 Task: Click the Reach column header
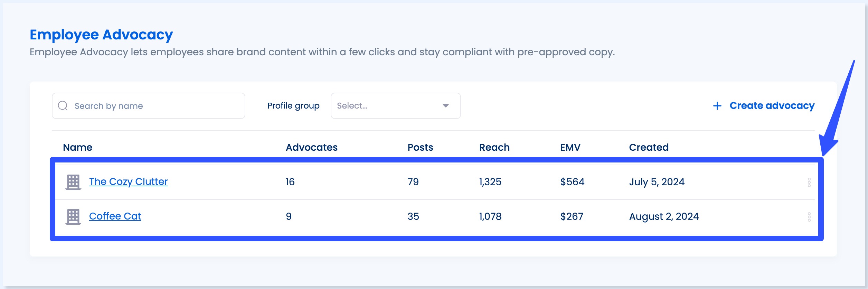(494, 147)
